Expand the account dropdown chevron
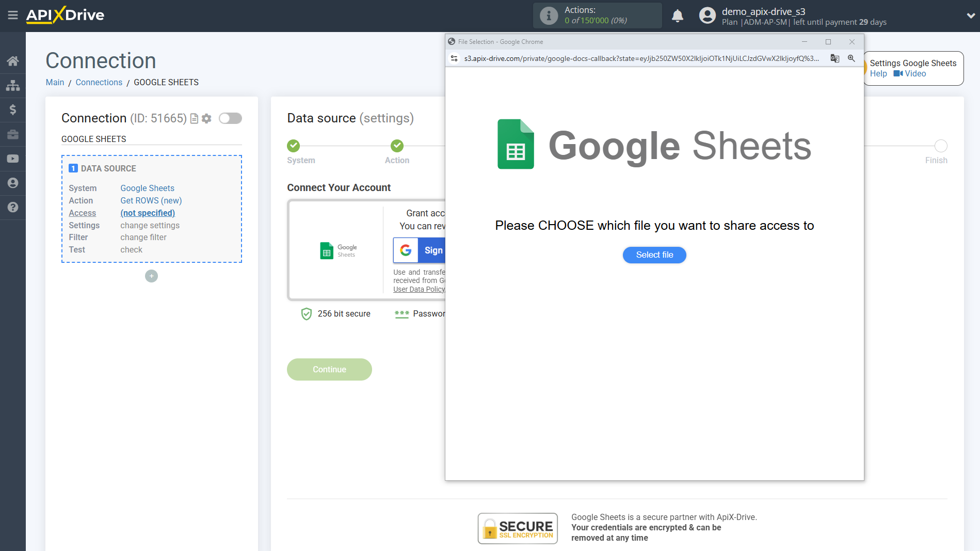980x551 pixels. click(x=970, y=15)
